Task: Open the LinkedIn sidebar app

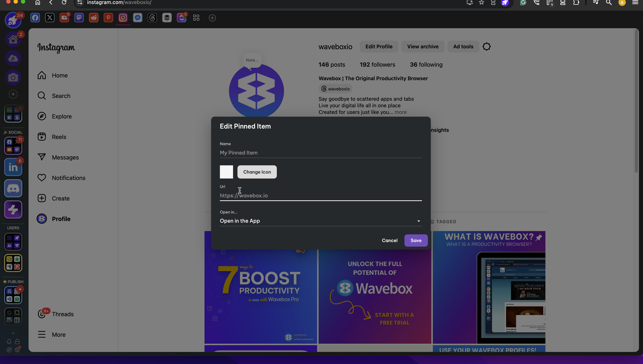Action: point(13,167)
